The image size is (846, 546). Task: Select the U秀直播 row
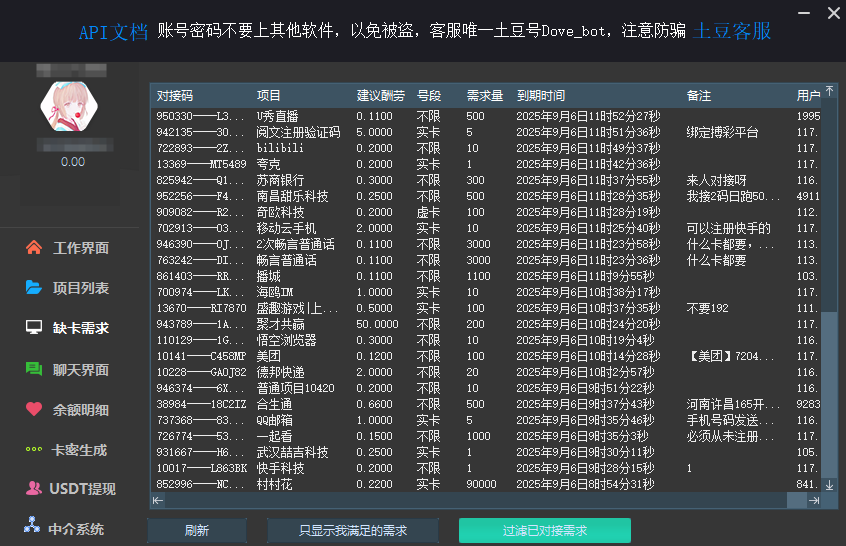point(486,116)
